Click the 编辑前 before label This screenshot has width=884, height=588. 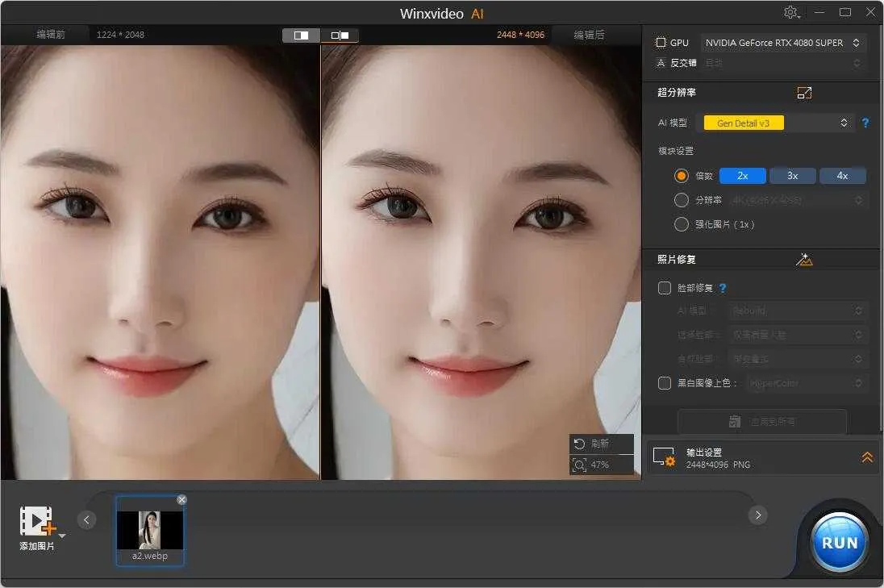(x=51, y=35)
